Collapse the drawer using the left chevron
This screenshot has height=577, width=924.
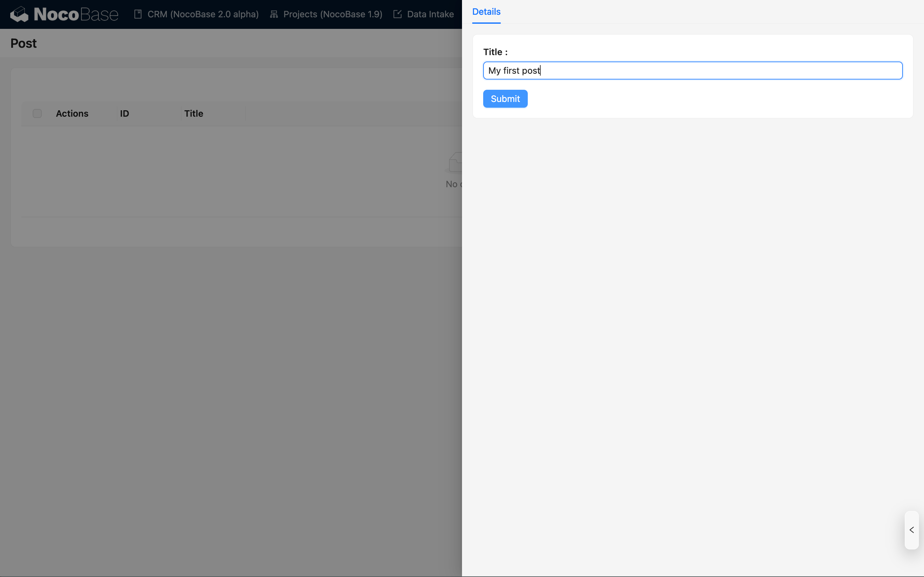pyautogui.click(x=911, y=530)
